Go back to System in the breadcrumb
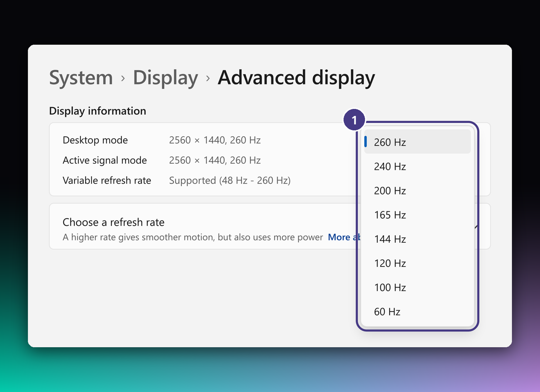Image resolution: width=540 pixels, height=392 pixels. tap(81, 77)
